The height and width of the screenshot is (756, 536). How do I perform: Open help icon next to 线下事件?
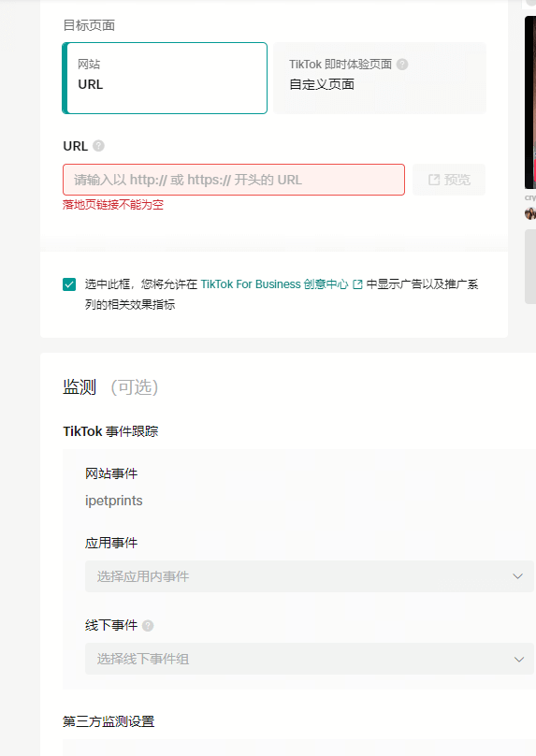pyautogui.click(x=148, y=626)
